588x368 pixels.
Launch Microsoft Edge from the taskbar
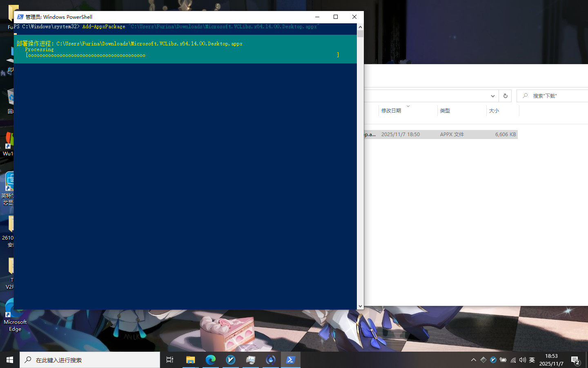(x=210, y=360)
